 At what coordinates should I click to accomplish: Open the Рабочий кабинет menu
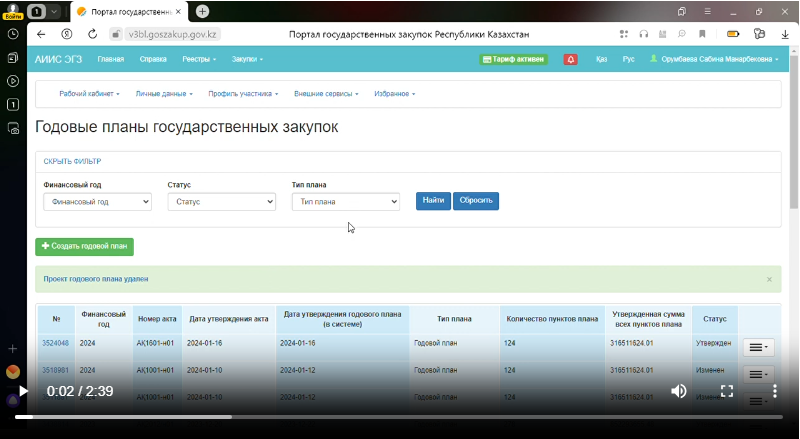(89, 94)
